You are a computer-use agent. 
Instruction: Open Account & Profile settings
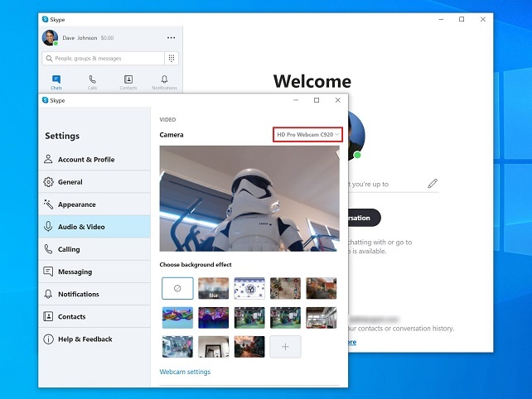point(94,159)
